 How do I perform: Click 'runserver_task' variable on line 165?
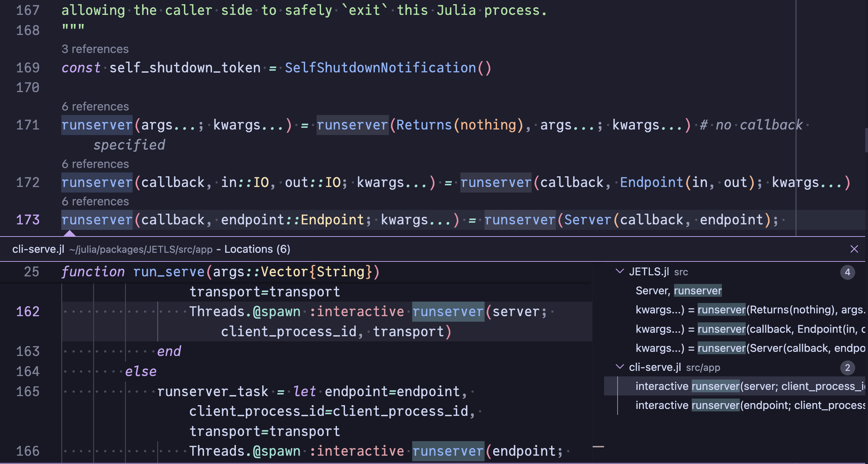[x=213, y=392]
